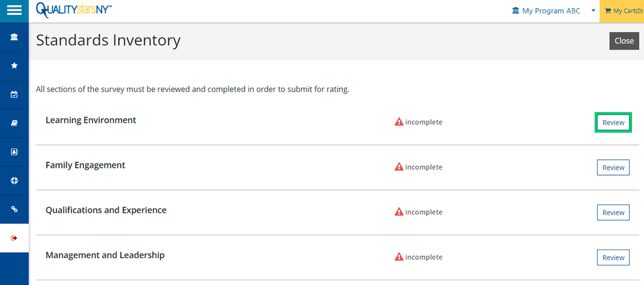Click the Standards Inventory page title

tap(109, 40)
